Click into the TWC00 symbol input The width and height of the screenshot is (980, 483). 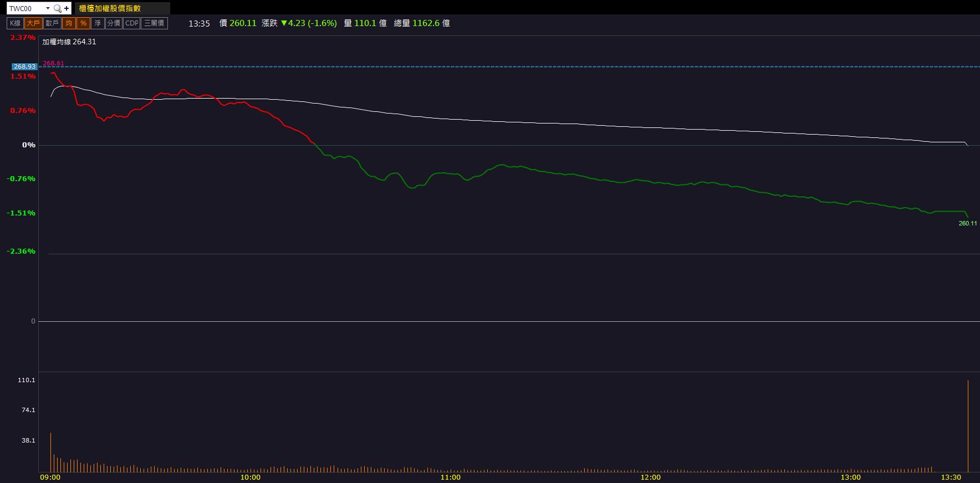(25, 8)
